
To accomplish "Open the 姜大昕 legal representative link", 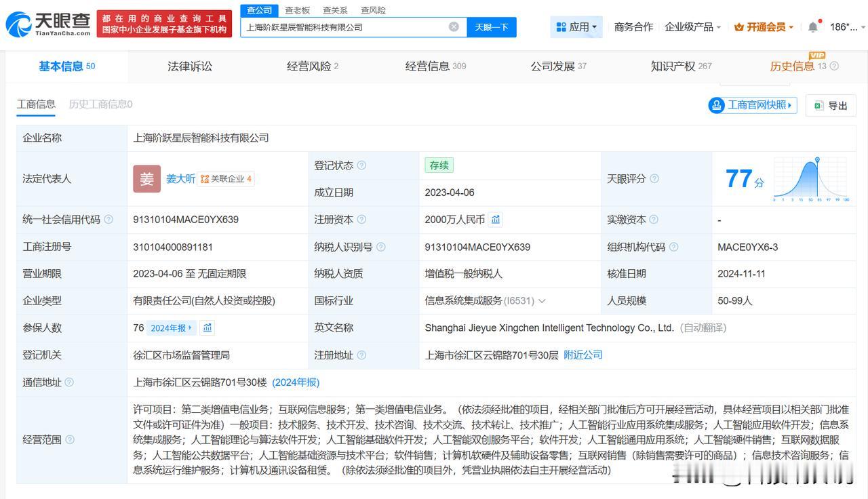I will (180, 179).
